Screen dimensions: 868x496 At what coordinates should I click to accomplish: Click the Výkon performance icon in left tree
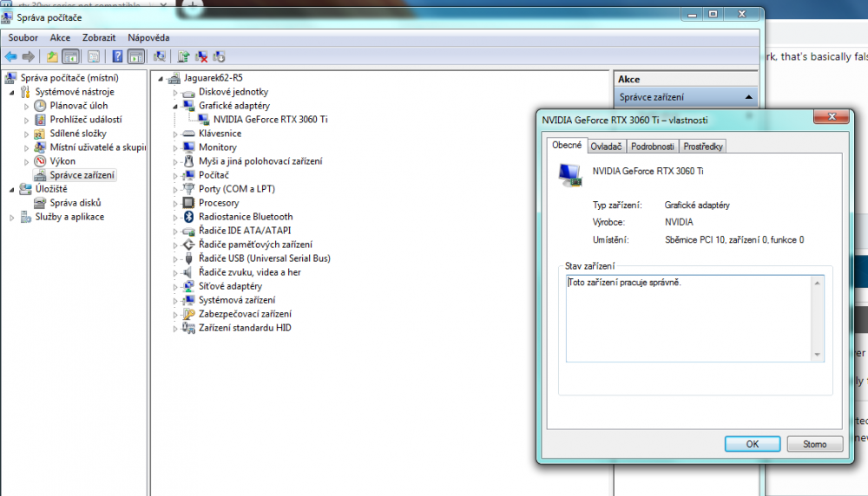40,161
